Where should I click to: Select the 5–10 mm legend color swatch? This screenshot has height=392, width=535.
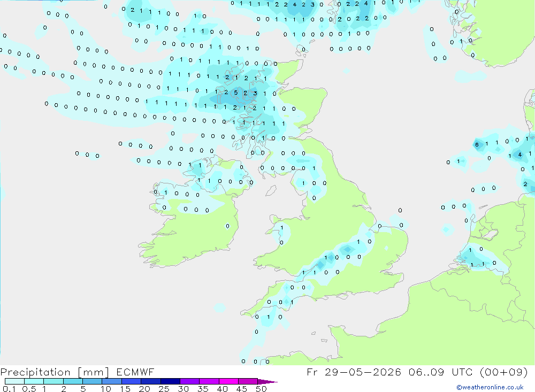(x=93, y=381)
